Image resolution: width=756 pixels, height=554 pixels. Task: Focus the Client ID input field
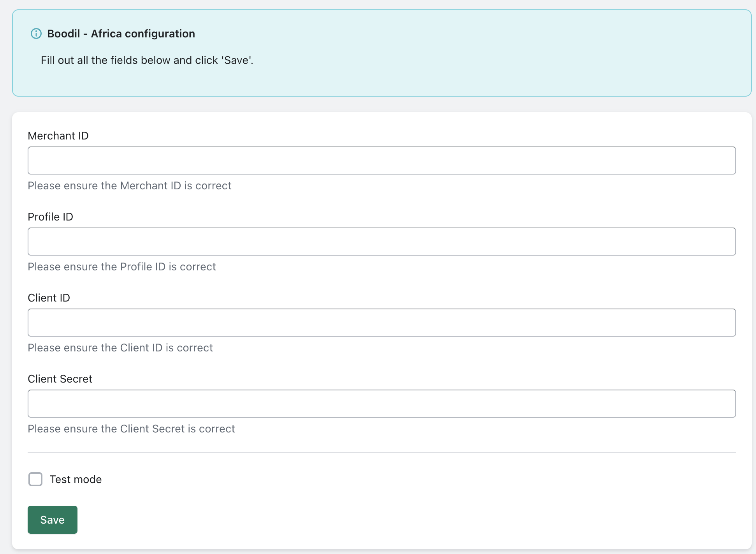pyautogui.click(x=382, y=323)
